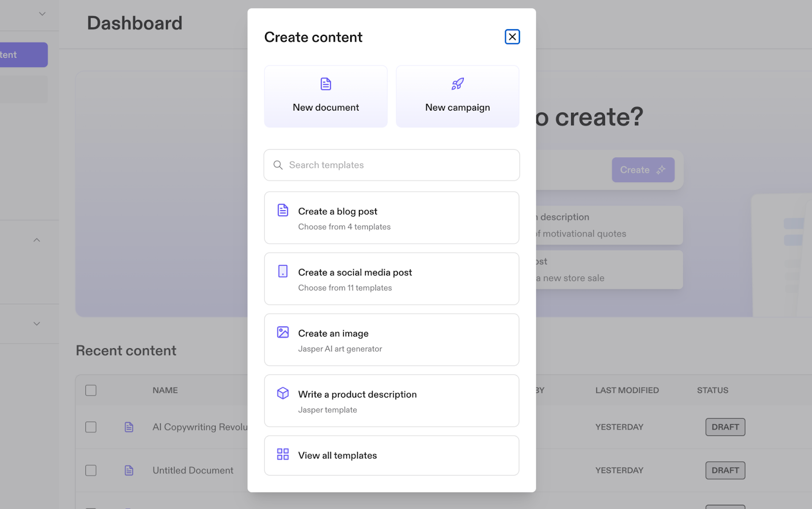Check the AI Copywriting Revolution row checkbox
Viewport: 812px width, 509px height.
[91, 427]
